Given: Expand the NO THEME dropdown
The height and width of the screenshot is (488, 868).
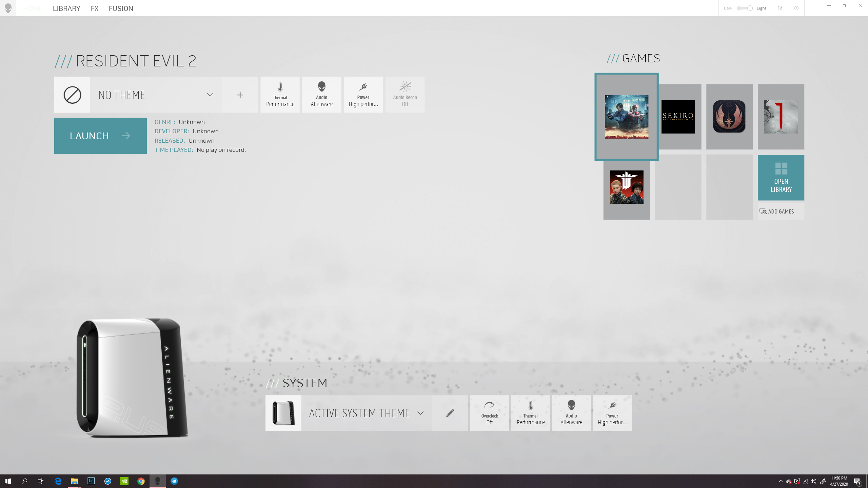Looking at the screenshot, I should coord(156,95).
